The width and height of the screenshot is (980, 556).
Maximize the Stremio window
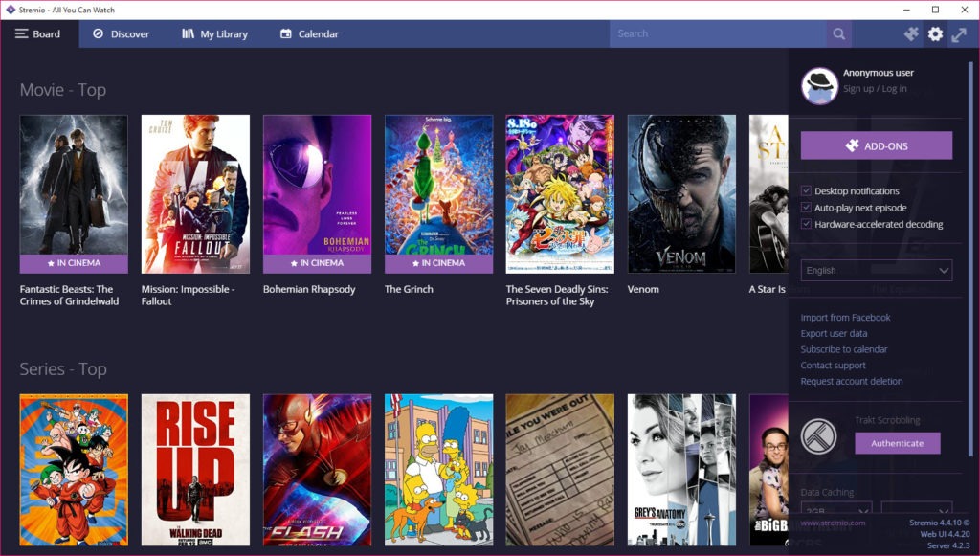936,10
